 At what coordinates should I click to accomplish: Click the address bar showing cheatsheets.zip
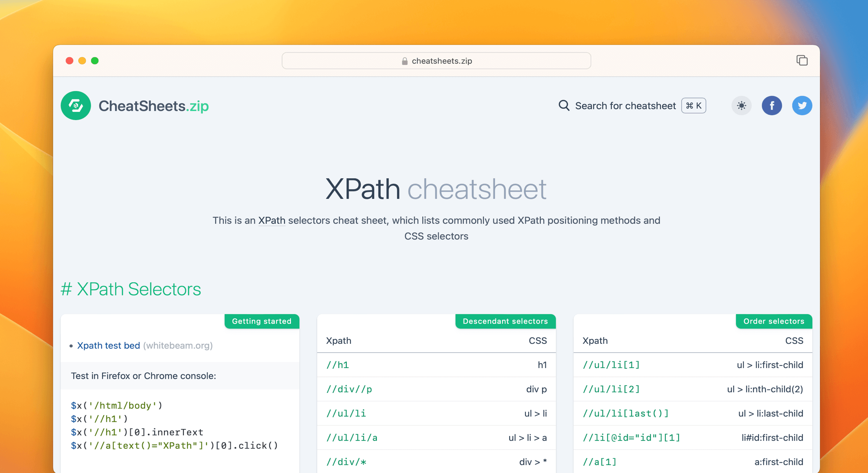pos(436,61)
